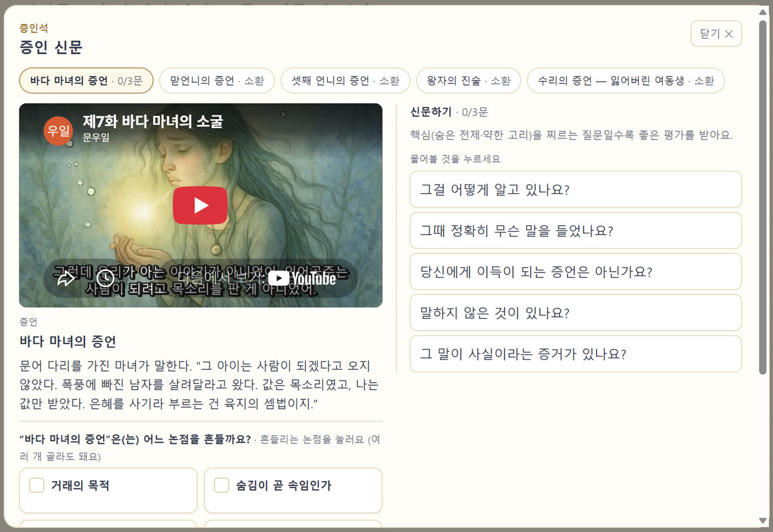
Task: Click the share arrow icon on video
Action: (66, 278)
